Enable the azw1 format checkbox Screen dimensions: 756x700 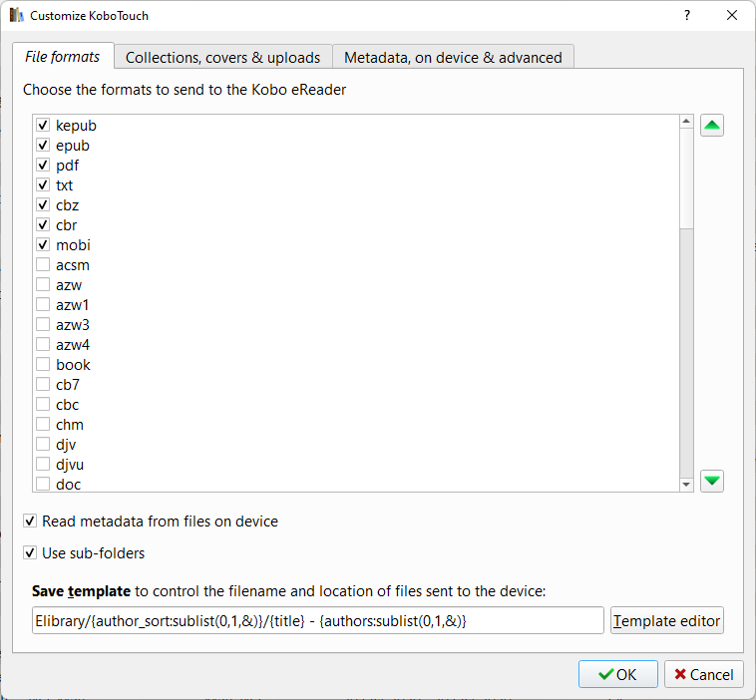pos(43,305)
